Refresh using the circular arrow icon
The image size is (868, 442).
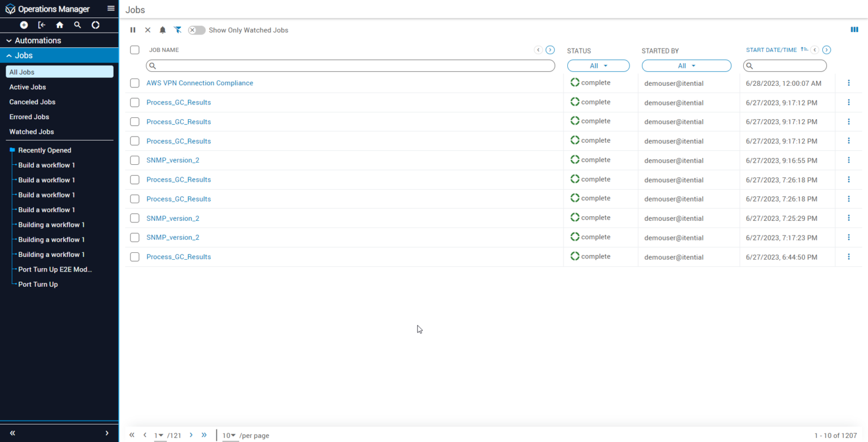(95, 25)
